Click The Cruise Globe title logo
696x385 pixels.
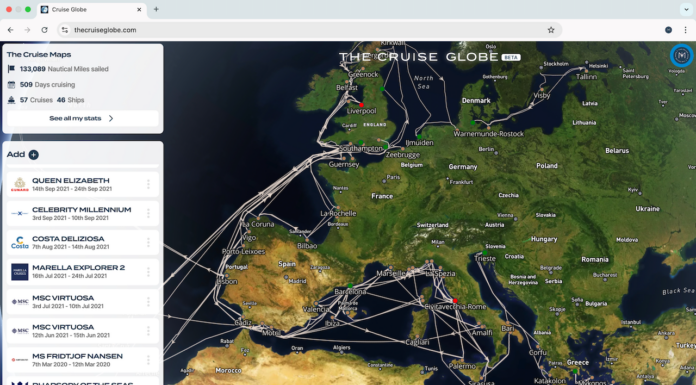pyautogui.click(x=419, y=57)
